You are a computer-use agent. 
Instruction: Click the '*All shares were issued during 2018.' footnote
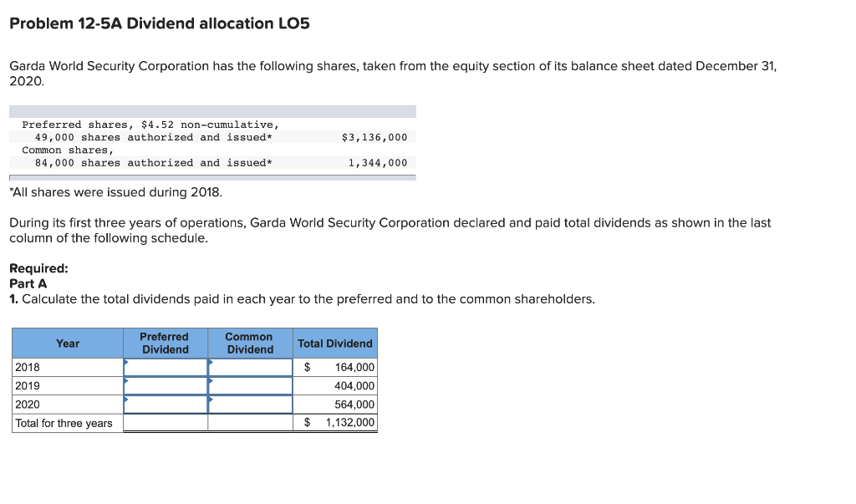(x=115, y=192)
